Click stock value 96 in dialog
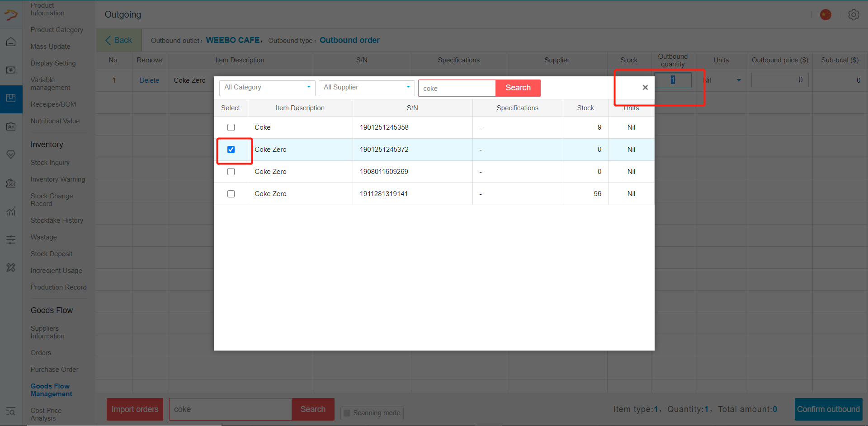 tap(598, 194)
